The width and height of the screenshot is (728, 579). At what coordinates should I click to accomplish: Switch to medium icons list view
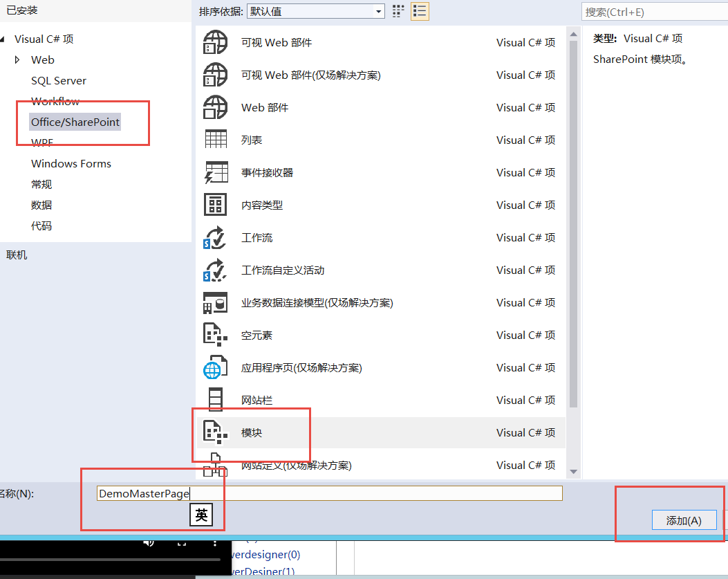tap(420, 11)
